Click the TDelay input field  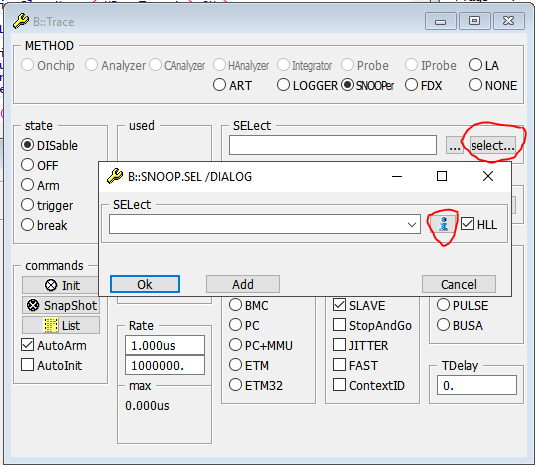coord(477,386)
